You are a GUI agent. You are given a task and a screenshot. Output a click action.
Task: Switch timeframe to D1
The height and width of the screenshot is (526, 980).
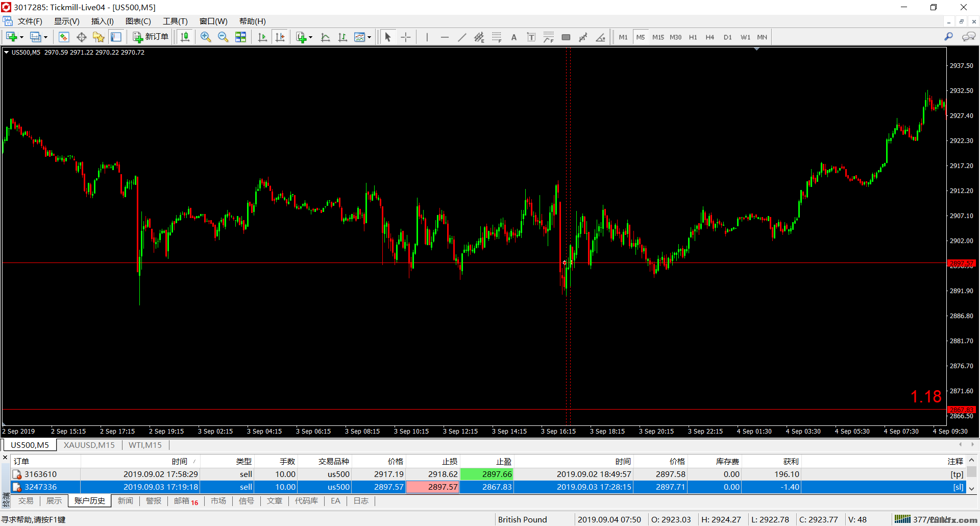tap(728, 37)
